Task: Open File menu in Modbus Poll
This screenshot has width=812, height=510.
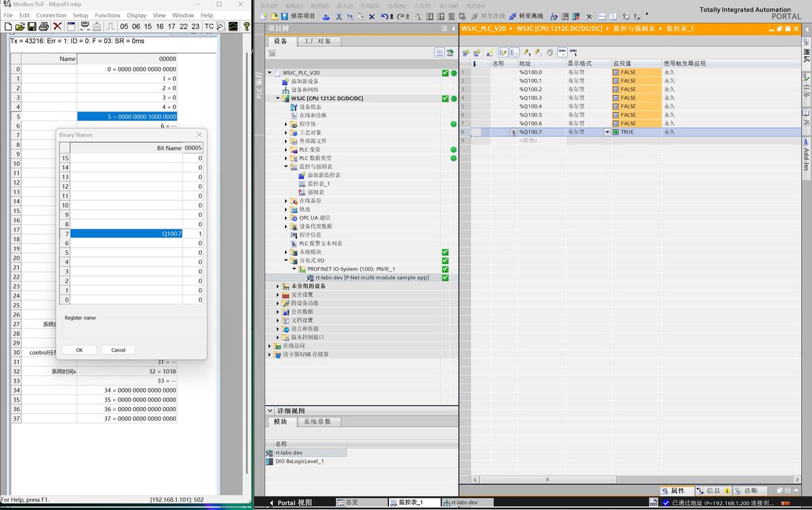Action: point(8,15)
